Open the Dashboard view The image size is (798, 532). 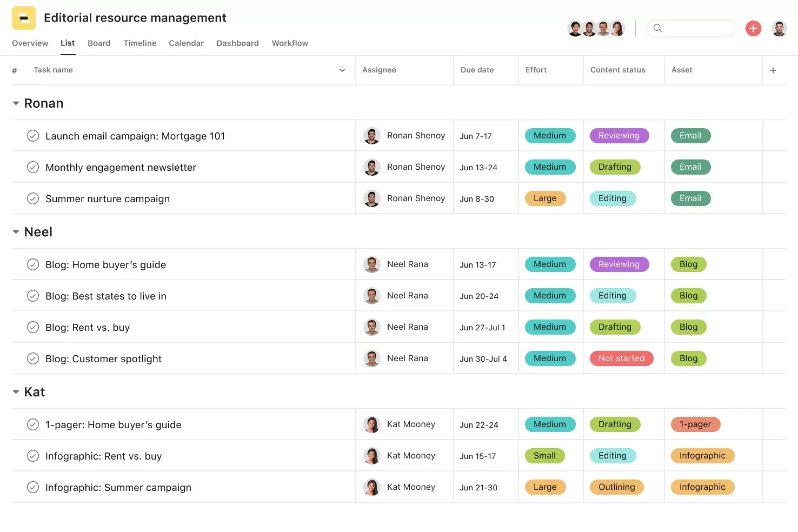point(237,43)
